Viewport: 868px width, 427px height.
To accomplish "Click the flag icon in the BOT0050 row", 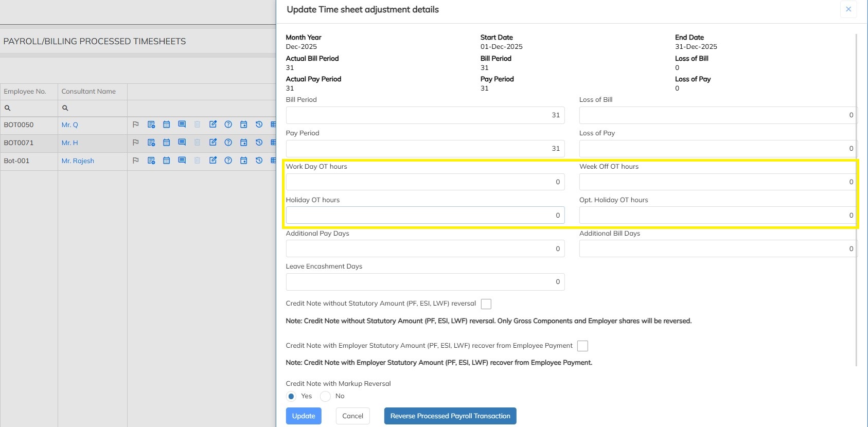I will click(x=136, y=124).
